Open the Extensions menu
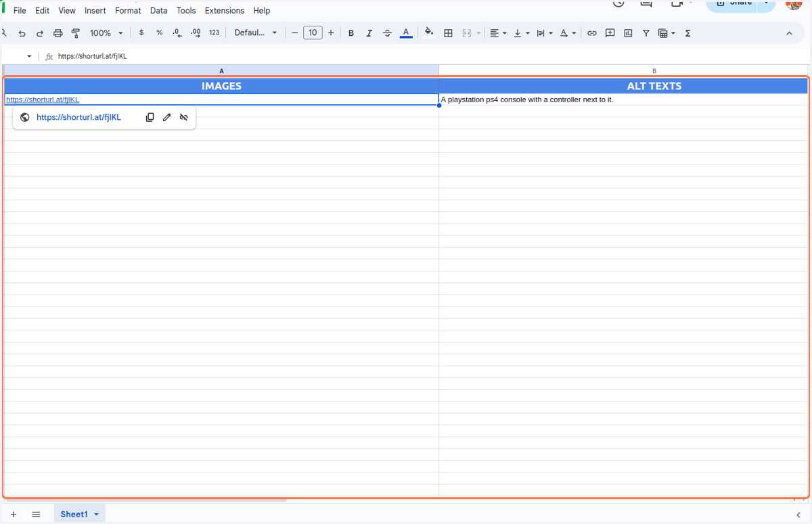The image size is (812, 524). (x=225, y=11)
